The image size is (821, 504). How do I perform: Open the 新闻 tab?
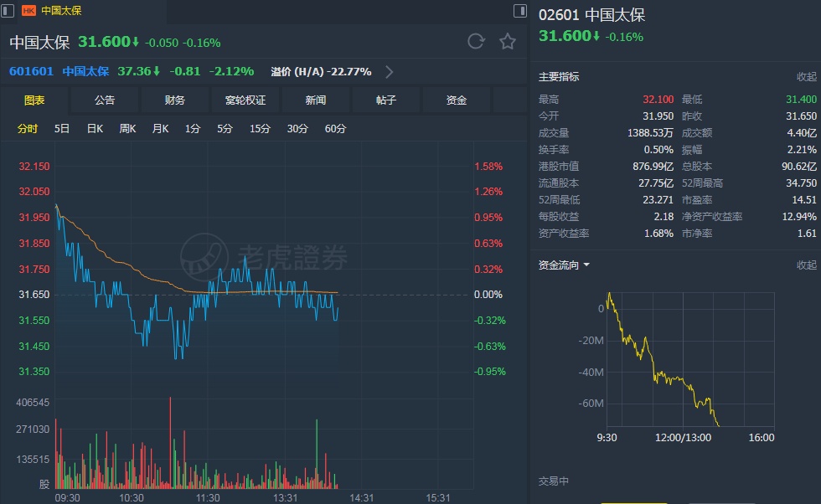316,100
